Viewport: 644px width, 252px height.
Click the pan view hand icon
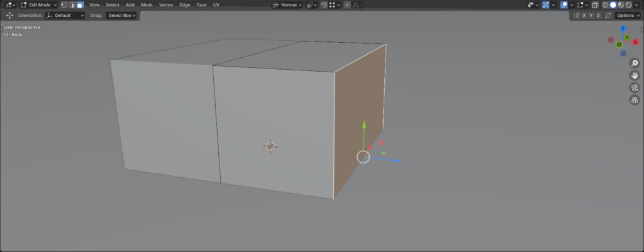tap(635, 75)
